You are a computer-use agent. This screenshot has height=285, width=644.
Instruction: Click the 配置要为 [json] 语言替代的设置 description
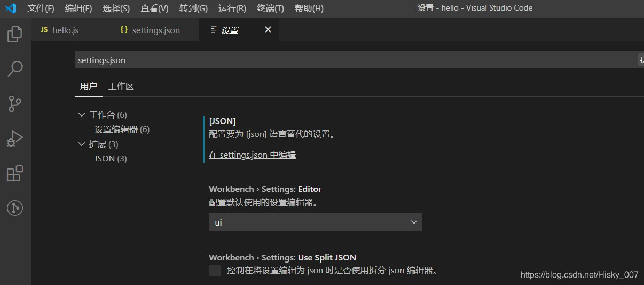273,135
